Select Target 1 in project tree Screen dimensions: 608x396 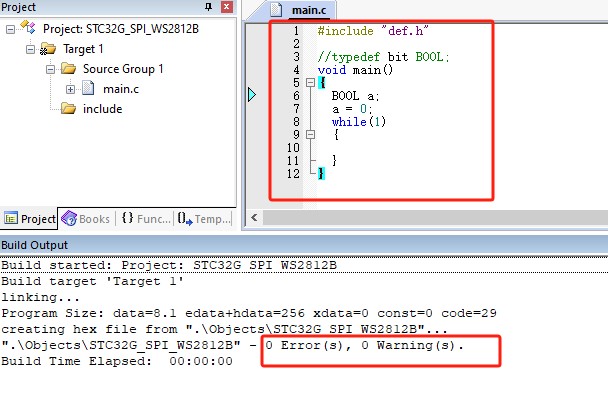[x=83, y=49]
